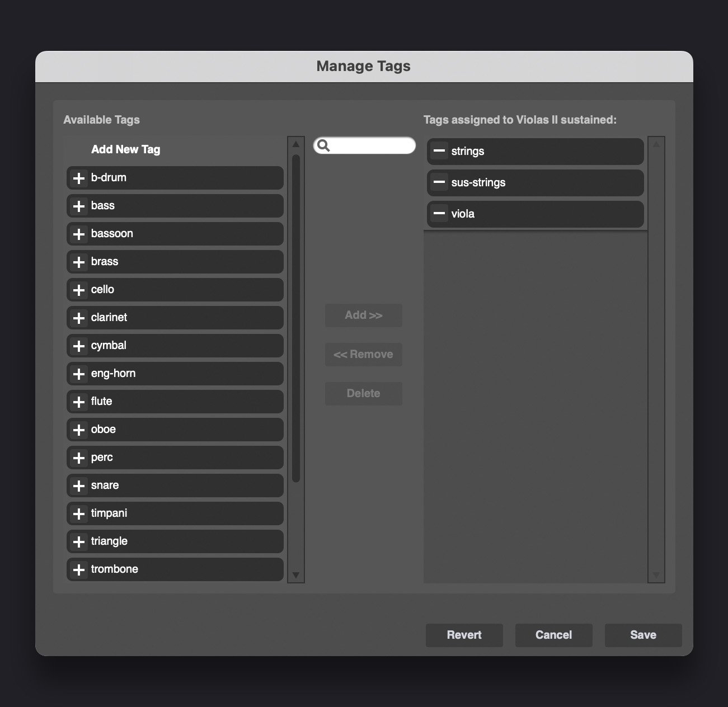Select the timpani tag label

(109, 513)
